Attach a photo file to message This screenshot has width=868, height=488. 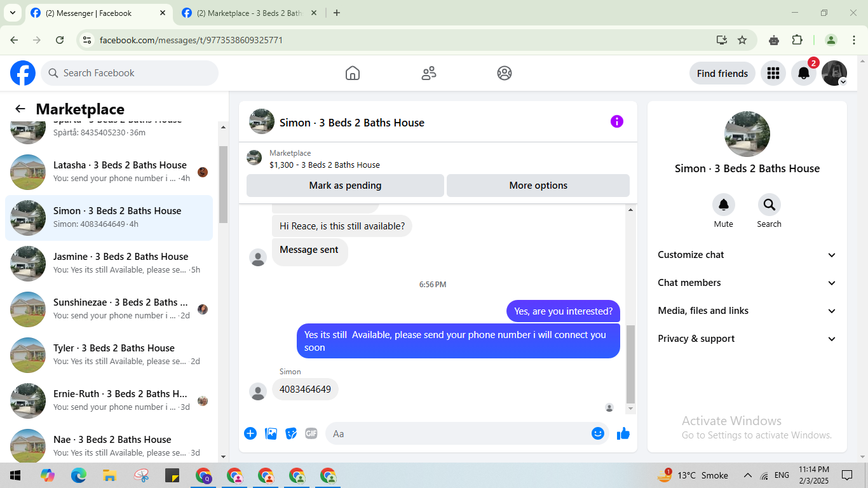point(271,433)
